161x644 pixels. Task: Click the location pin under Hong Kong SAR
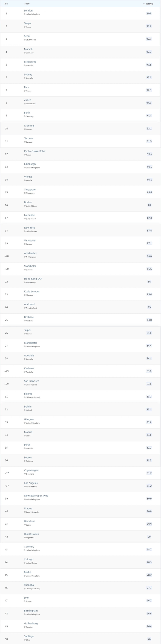[x=25, y=282]
